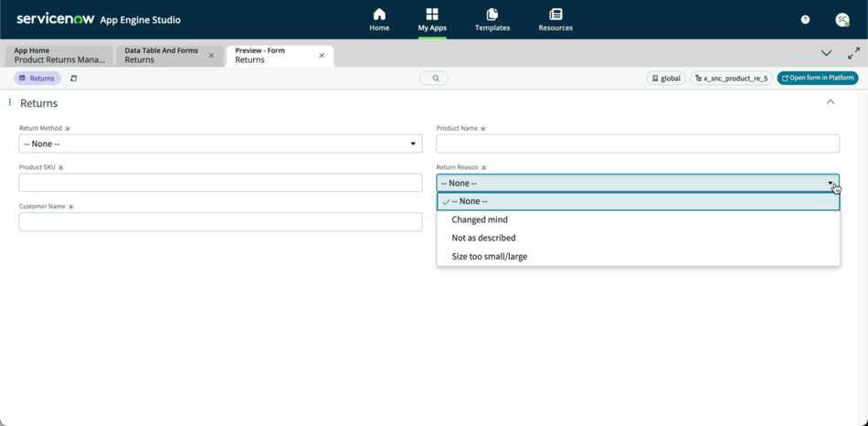Click the icon next to Returns pill
The image size is (868, 426).
point(74,78)
